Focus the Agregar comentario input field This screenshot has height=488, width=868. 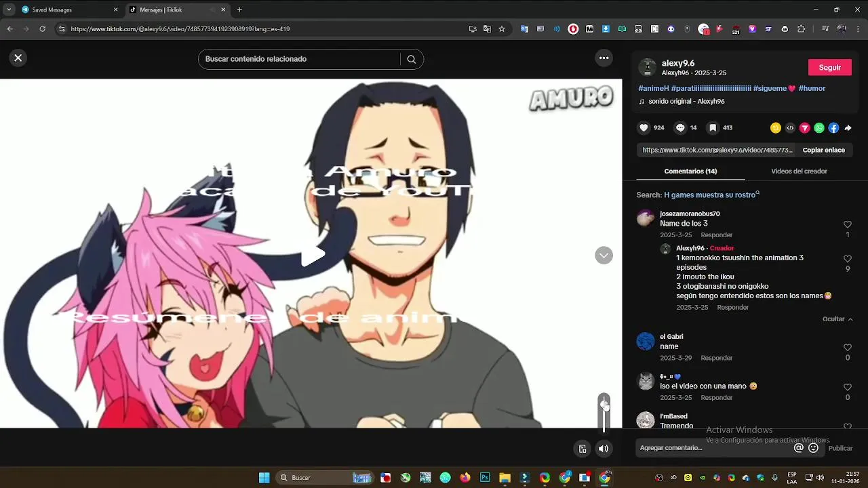(715, 447)
